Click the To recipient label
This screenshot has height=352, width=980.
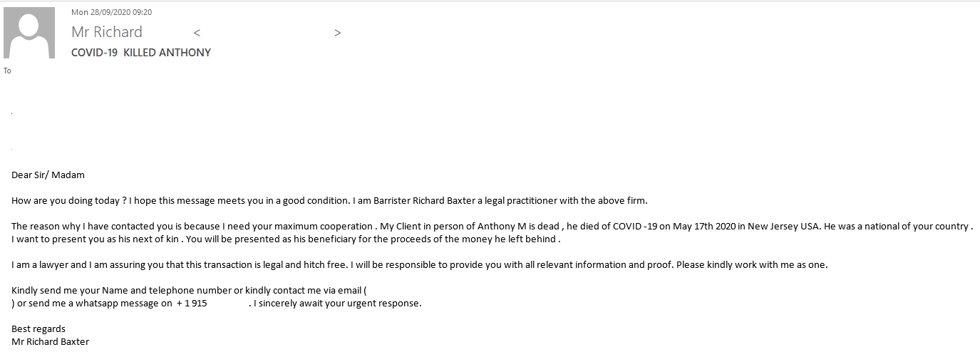(x=7, y=71)
